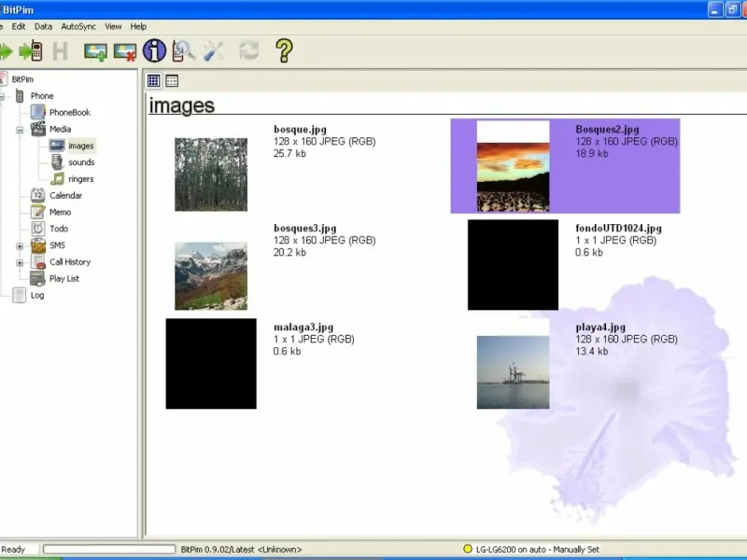The height and width of the screenshot is (560, 747).
Task: Click the Add image toolbar icon
Action: tap(95, 51)
